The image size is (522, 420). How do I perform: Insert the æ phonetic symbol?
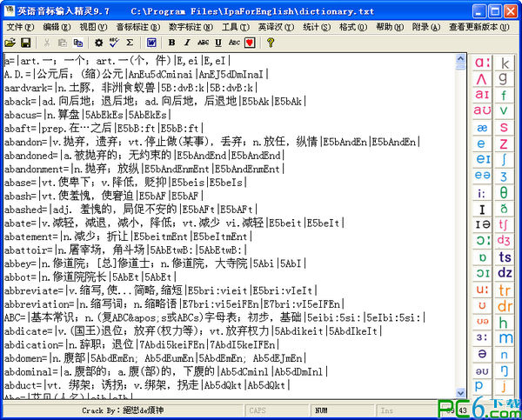[x=481, y=127]
